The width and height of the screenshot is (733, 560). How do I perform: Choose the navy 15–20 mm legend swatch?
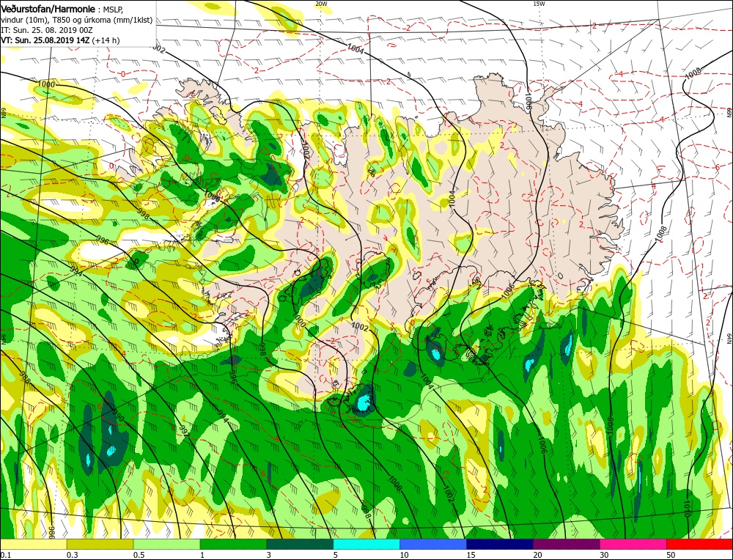click(x=500, y=545)
